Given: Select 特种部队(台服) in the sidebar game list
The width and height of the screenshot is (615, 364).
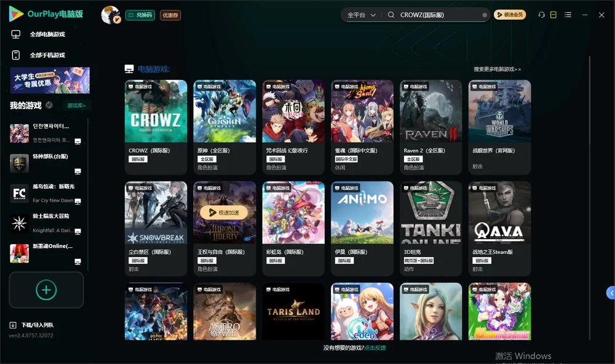Looking at the screenshot, I should [47, 163].
